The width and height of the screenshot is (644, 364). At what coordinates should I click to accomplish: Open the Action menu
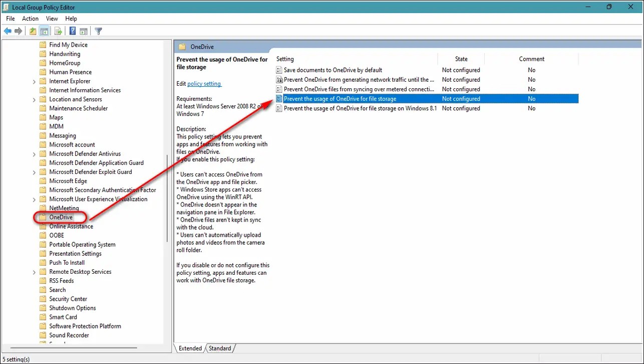(31, 19)
